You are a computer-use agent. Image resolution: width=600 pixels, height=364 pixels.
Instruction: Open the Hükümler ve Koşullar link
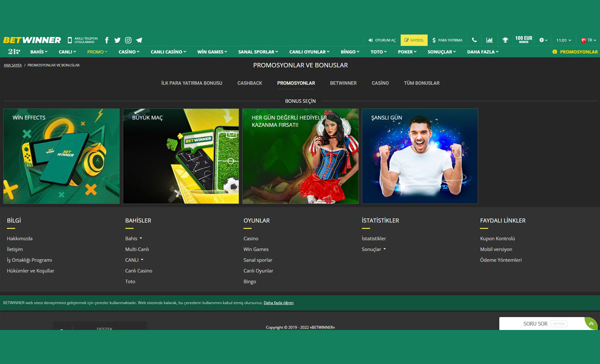[x=30, y=270]
